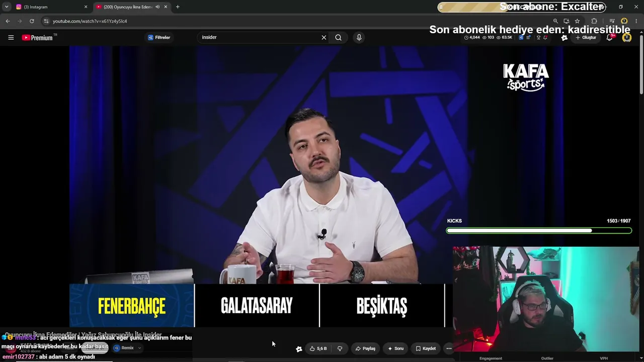Expand the tab search dropdown

tap(7, 7)
